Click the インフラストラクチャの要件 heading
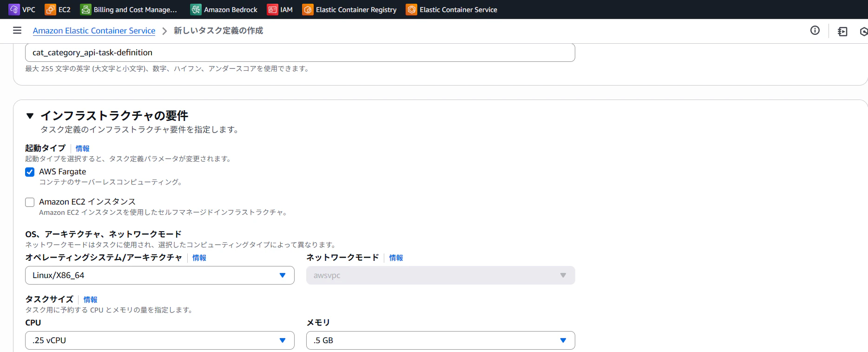868x352 pixels. click(x=114, y=115)
